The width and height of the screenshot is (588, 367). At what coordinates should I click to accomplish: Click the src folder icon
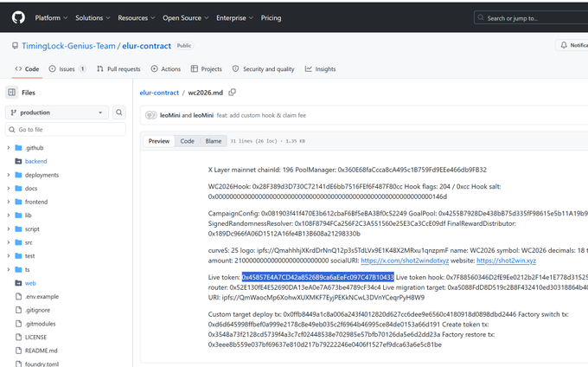click(18, 242)
